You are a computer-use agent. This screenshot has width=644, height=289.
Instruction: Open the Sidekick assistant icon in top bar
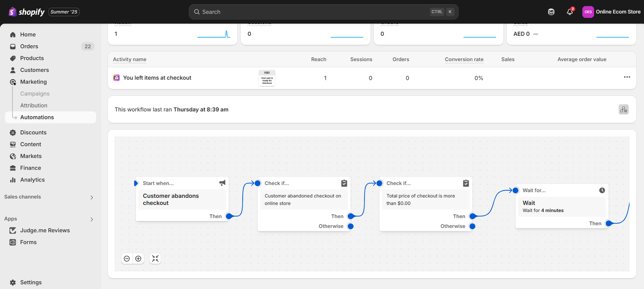coord(551,12)
